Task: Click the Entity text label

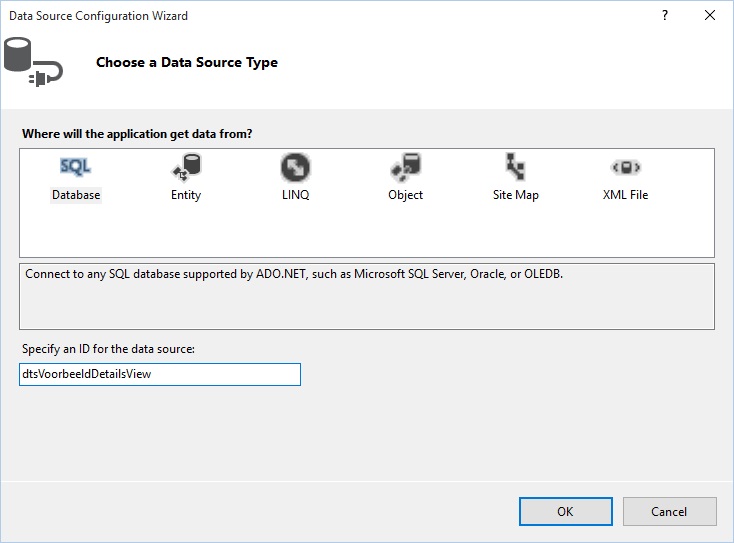Action: pyautogui.click(x=186, y=195)
